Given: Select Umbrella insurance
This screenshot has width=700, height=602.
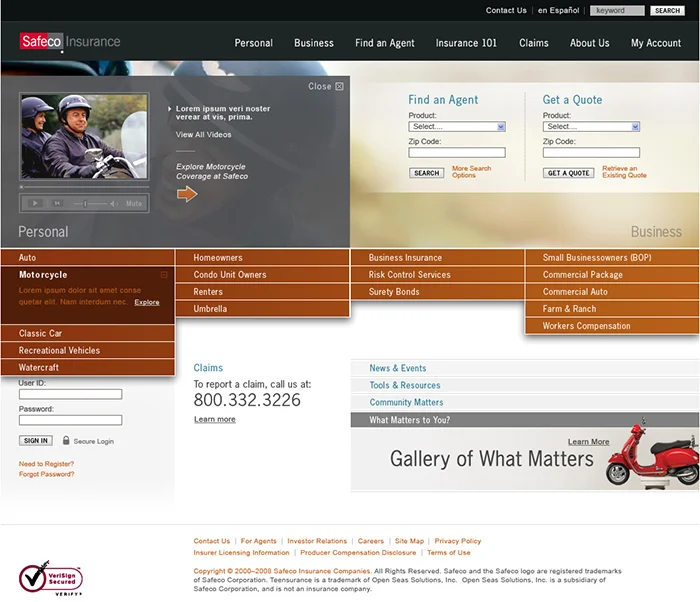Looking at the screenshot, I should point(262,309).
